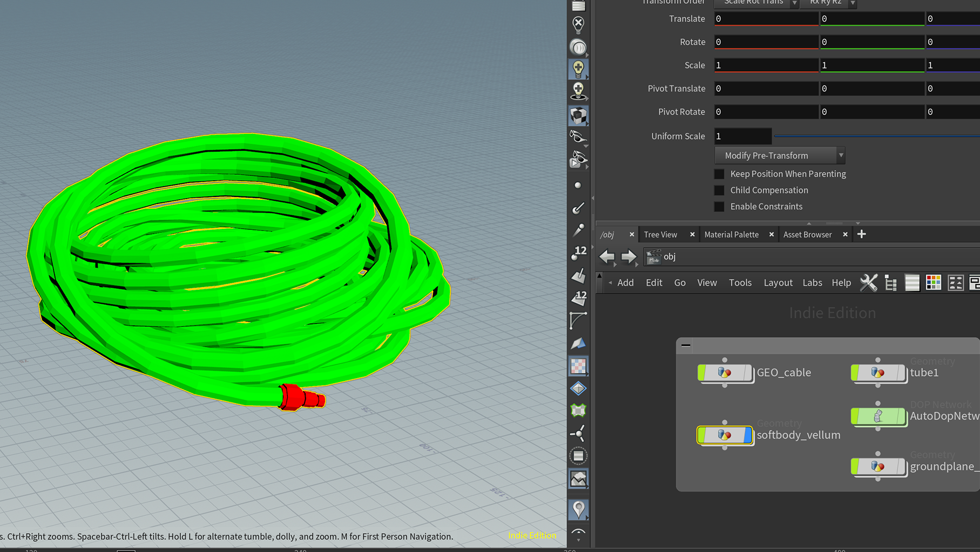Open the Modify Pre-Transform dropdown
This screenshot has height=552, width=980.
click(780, 155)
